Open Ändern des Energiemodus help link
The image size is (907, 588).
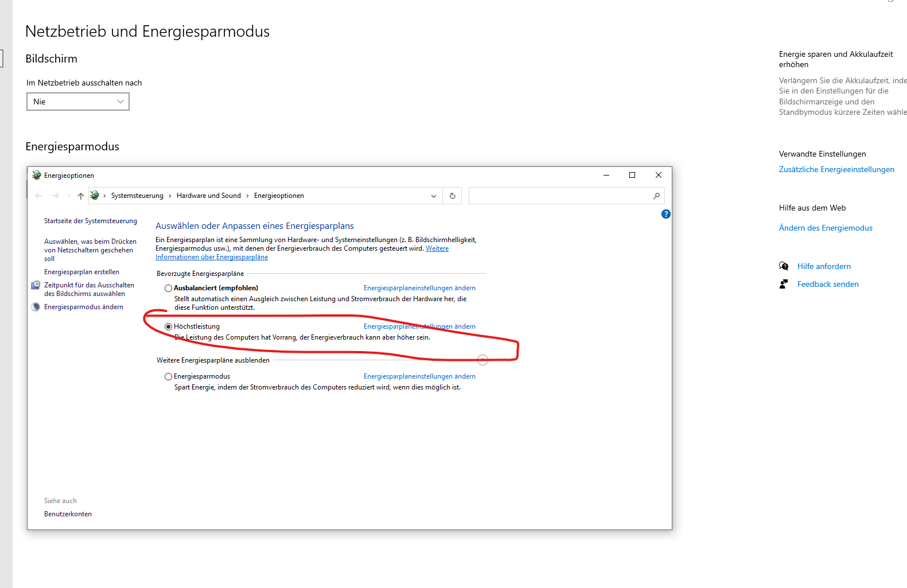825,228
